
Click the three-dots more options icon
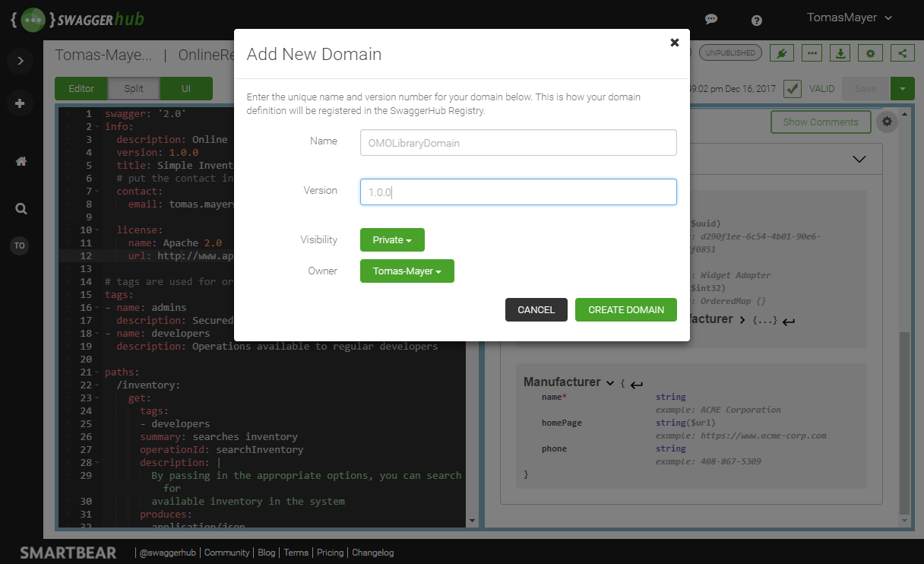[x=812, y=53]
